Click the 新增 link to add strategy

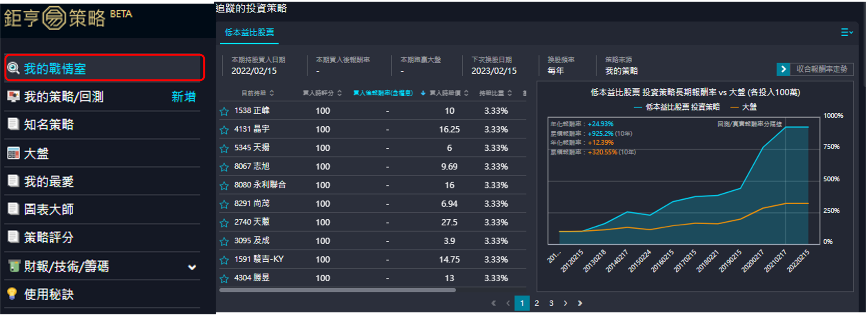(184, 97)
